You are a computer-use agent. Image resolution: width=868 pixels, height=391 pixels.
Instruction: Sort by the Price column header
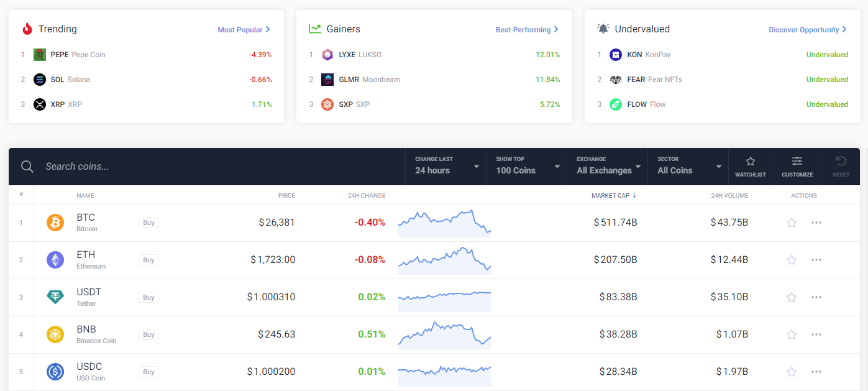tap(286, 195)
